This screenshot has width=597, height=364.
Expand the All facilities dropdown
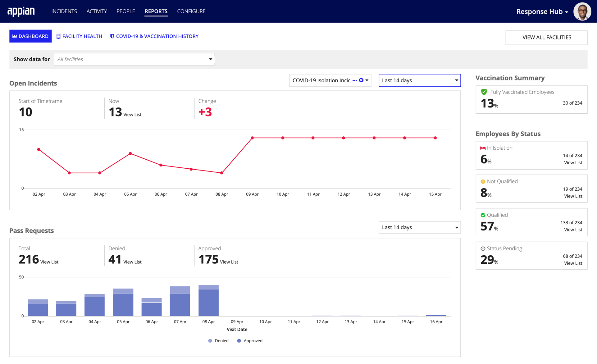pos(134,59)
